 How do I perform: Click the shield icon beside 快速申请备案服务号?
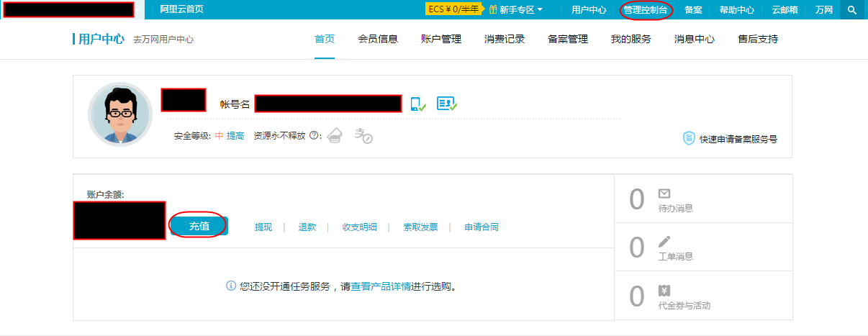[689, 139]
